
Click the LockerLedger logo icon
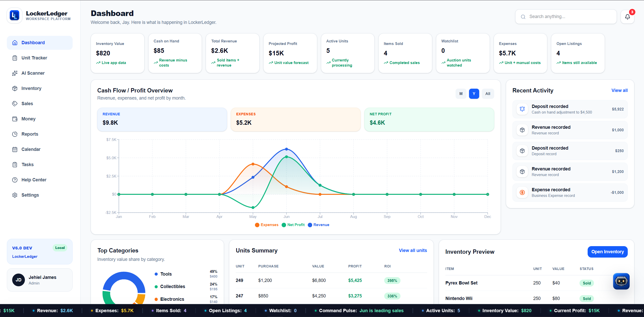pos(14,15)
